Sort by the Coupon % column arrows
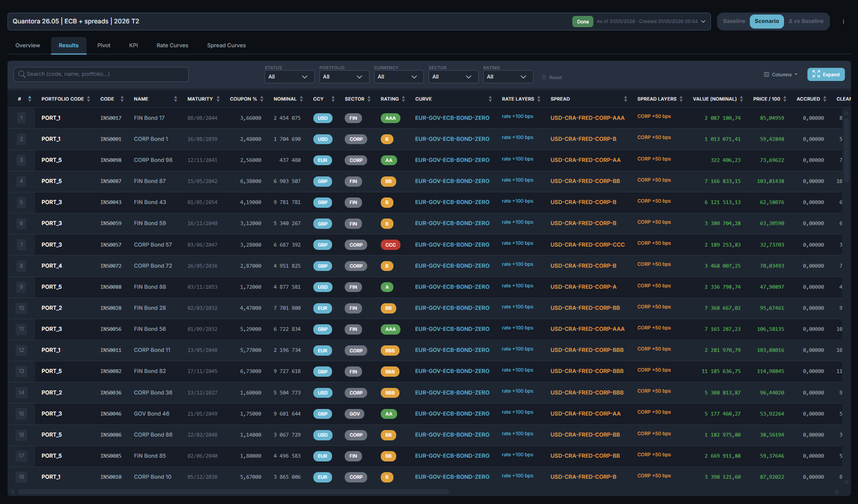Viewport: 858px width, 504px height. point(262,99)
